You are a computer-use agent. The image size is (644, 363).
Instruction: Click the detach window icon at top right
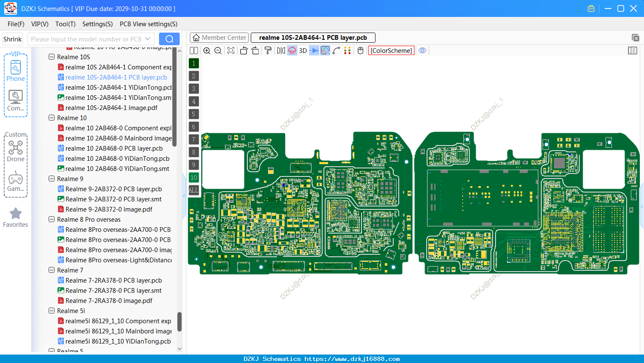pyautogui.click(x=635, y=38)
